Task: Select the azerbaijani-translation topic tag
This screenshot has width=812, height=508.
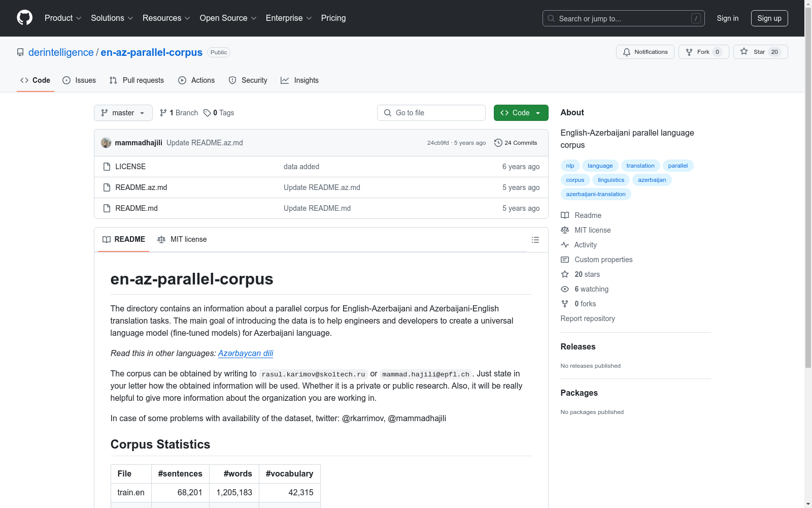Action: (x=596, y=194)
